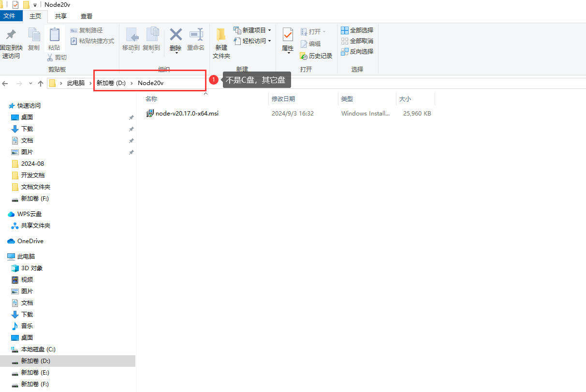The height and width of the screenshot is (392, 586).
Task: Click the Pin to Quick access icon
Action: [x=11, y=34]
